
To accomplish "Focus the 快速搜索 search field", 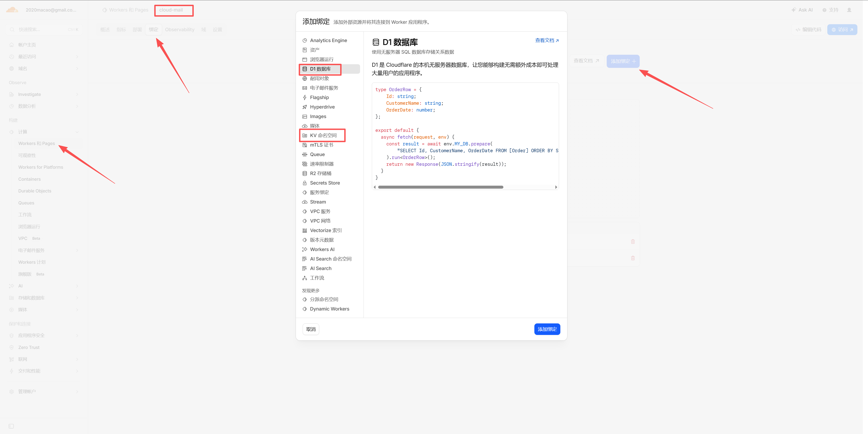I will pyautogui.click(x=44, y=30).
